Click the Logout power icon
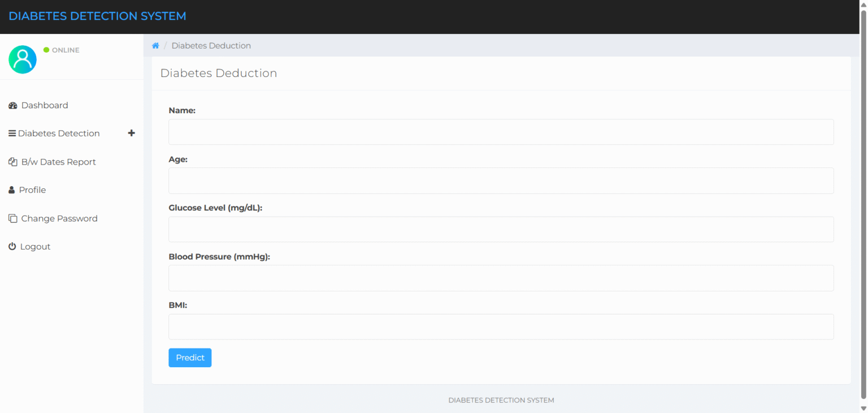868x413 pixels. [x=12, y=247]
